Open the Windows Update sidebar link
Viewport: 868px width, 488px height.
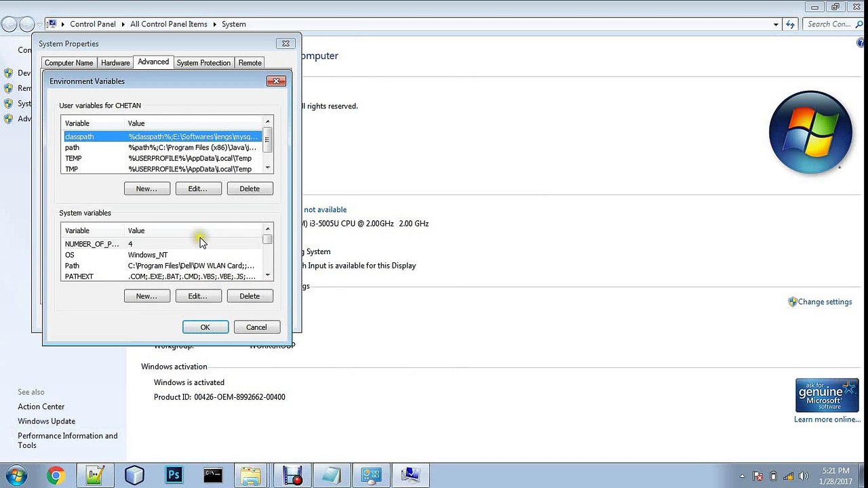coord(47,421)
